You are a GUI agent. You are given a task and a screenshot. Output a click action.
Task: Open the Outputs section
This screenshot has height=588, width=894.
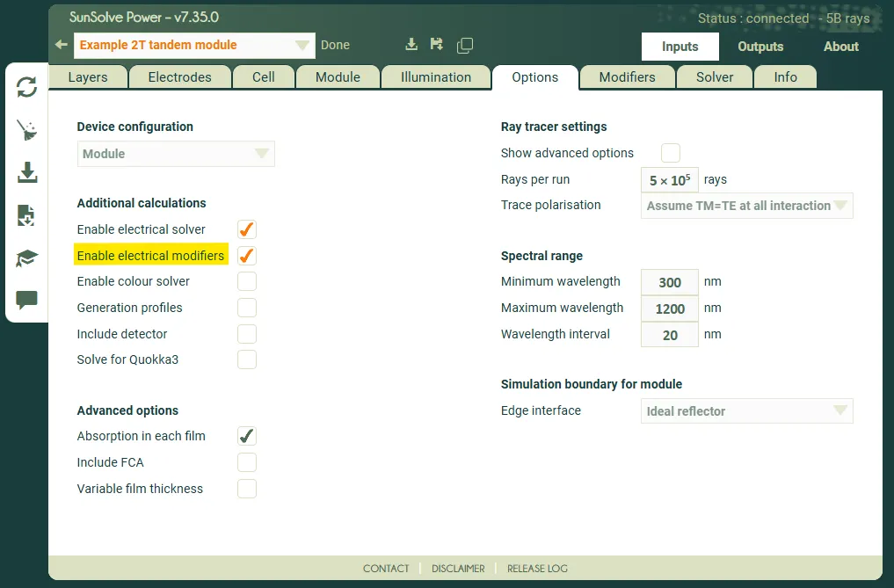tap(760, 47)
